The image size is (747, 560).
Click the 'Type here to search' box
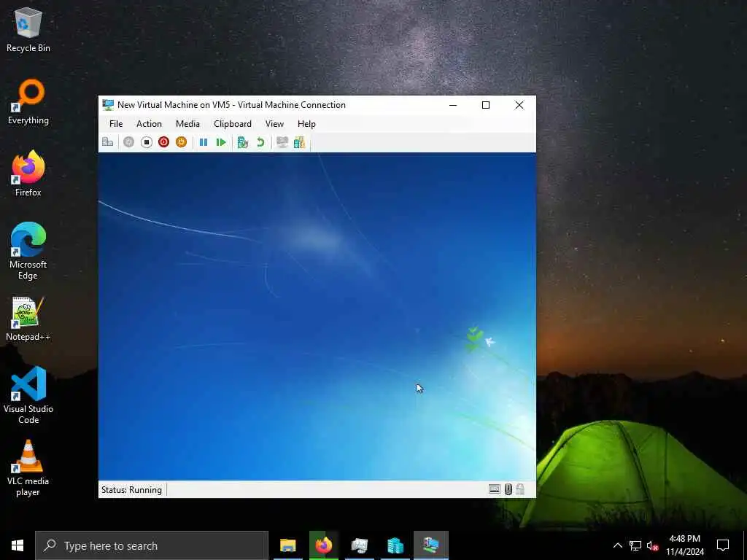[x=152, y=545]
